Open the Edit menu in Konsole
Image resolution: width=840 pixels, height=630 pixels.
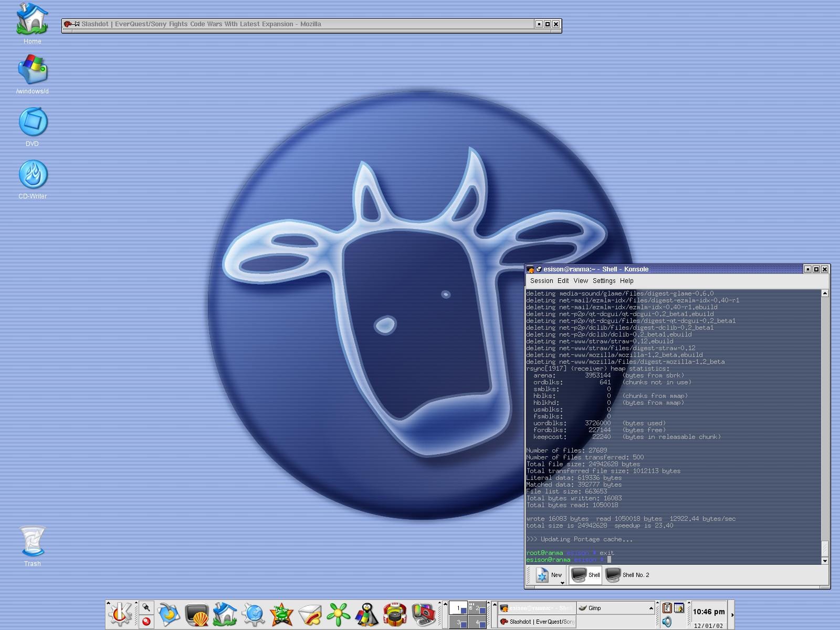[x=563, y=281]
